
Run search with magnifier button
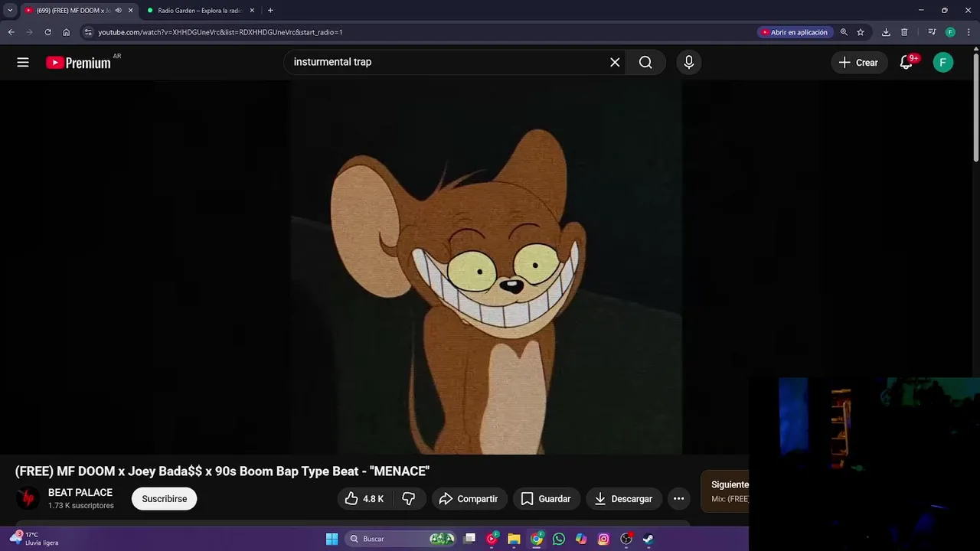point(645,63)
